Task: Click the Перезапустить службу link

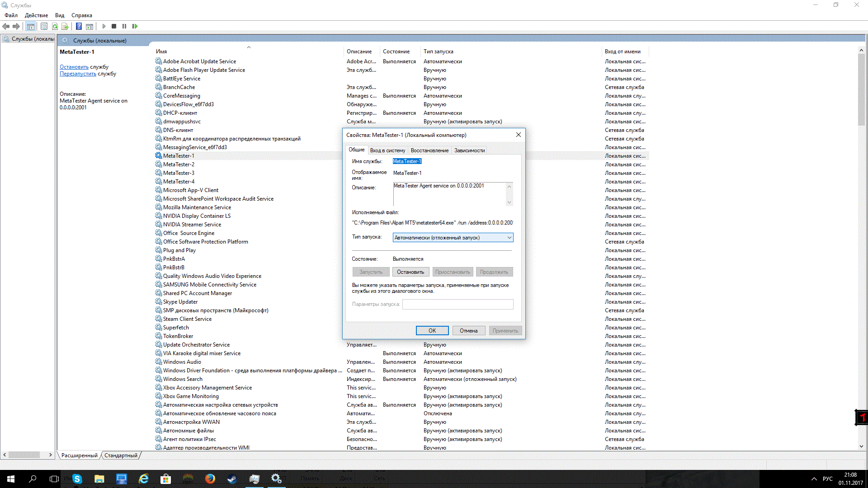Action: (78, 74)
